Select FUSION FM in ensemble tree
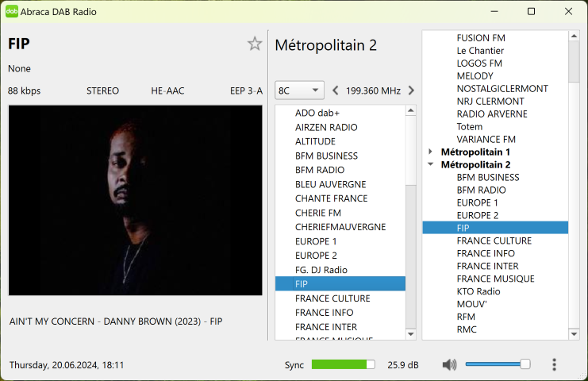Viewport: 588px width, 381px height. click(x=481, y=38)
